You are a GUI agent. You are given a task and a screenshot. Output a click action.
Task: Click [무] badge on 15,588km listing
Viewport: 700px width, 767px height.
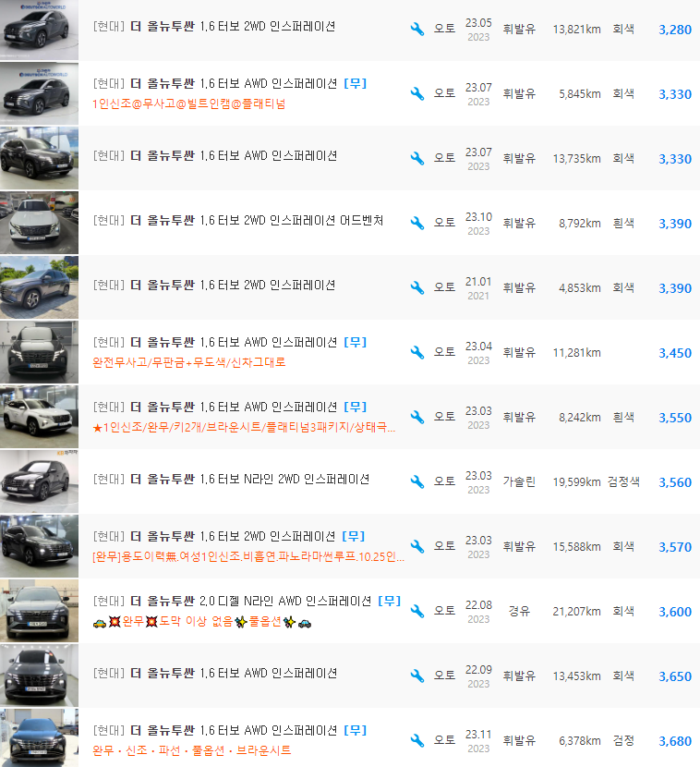tap(354, 537)
